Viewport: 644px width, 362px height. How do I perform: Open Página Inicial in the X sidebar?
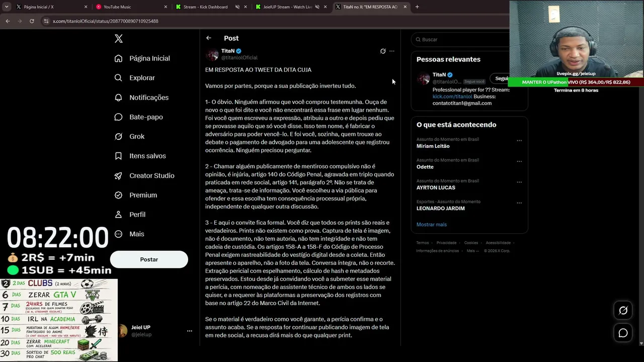(142, 58)
